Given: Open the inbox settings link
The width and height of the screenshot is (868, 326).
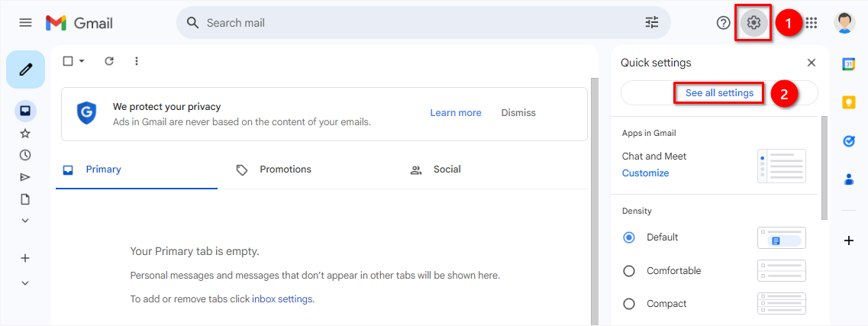Looking at the screenshot, I should [282, 299].
